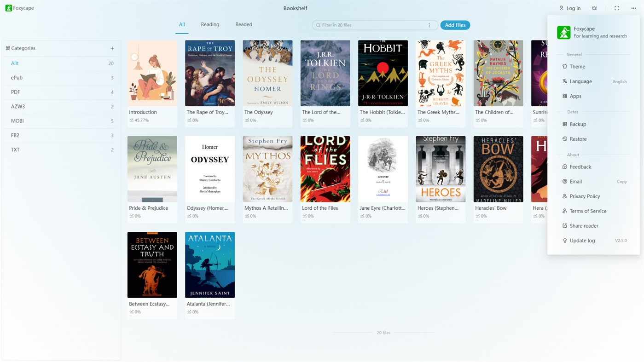Open The Odyssey book cover
This screenshot has height=362, width=644.
point(267,73)
